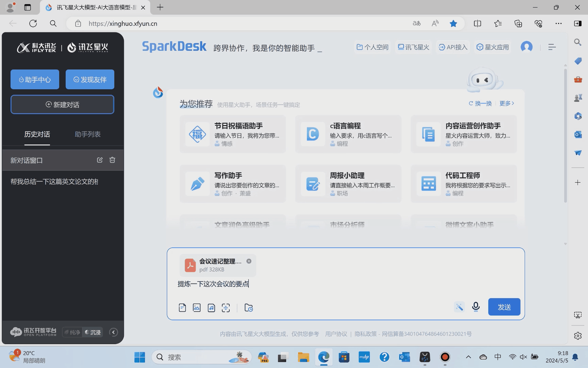588x368 pixels.
Task: Open the file history folder icon
Action: point(249,308)
